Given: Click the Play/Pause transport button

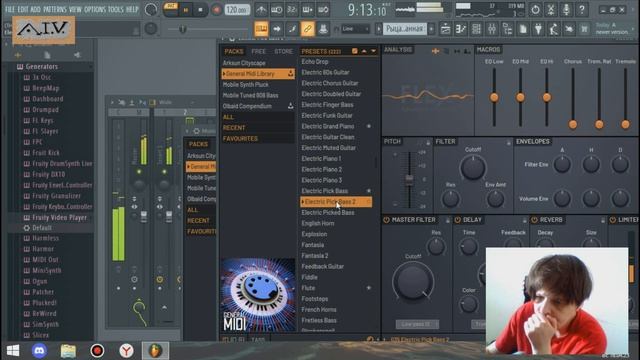Looking at the screenshot, I should (x=186, y=10).
